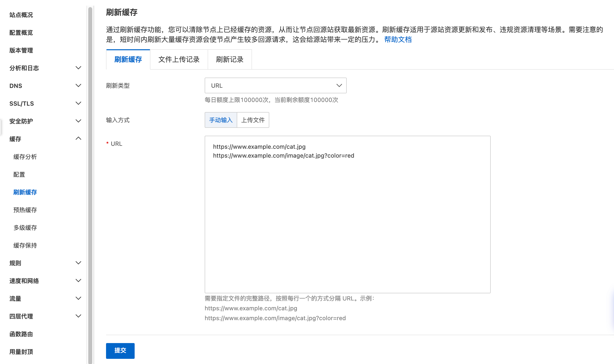The width and height of the screenshot is (614, 364).
Task: Open the 多级缓存 page
Action: tap(25, 228)
